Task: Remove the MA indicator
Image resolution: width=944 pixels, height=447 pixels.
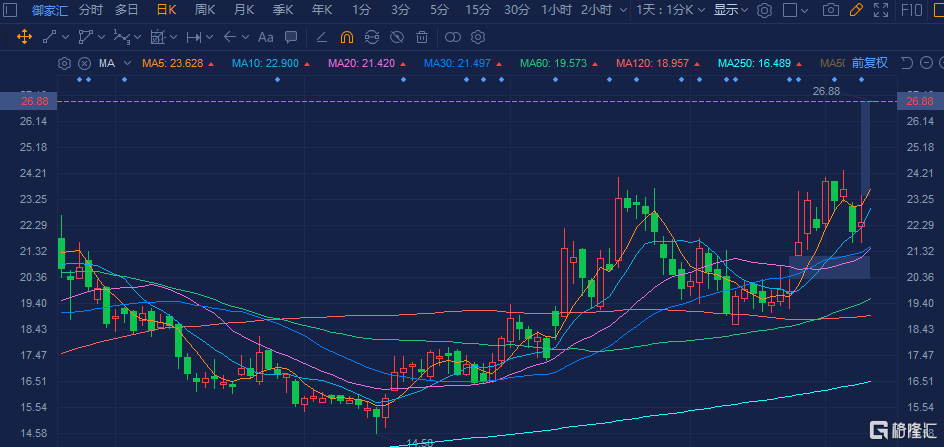Action: coord(85,63)
